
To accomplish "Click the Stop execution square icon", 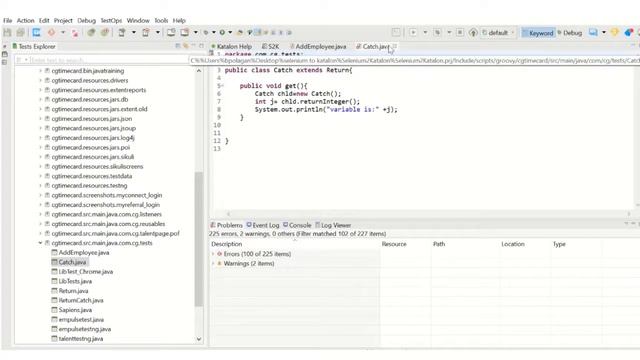I will pos(460,33).
